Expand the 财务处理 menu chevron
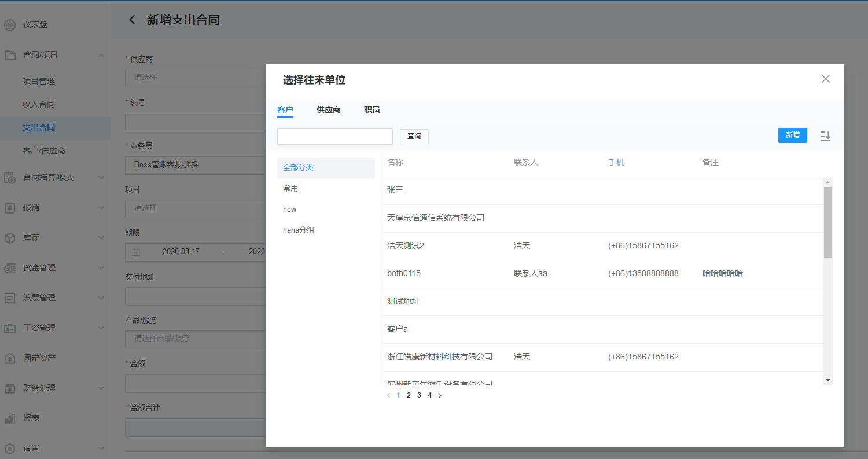868x459 pixels. click(x=101, y=388)
